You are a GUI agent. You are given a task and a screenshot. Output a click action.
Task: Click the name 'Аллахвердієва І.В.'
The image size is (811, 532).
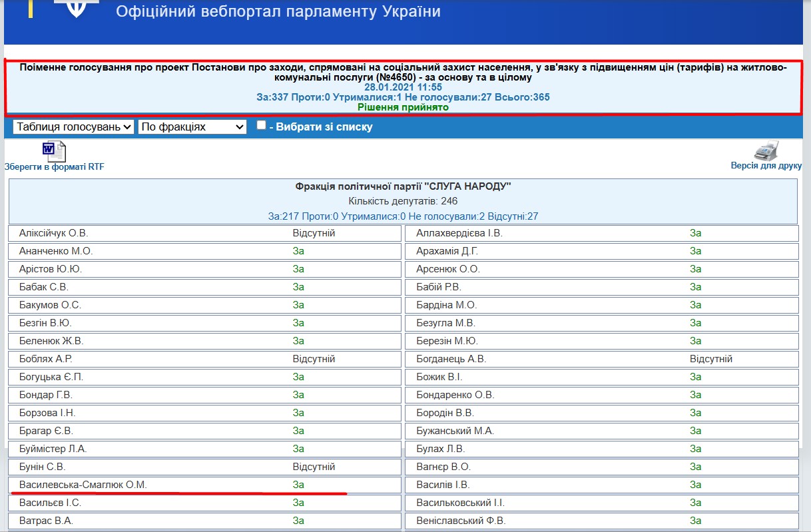pyautogui.click(x=459, y=233)
